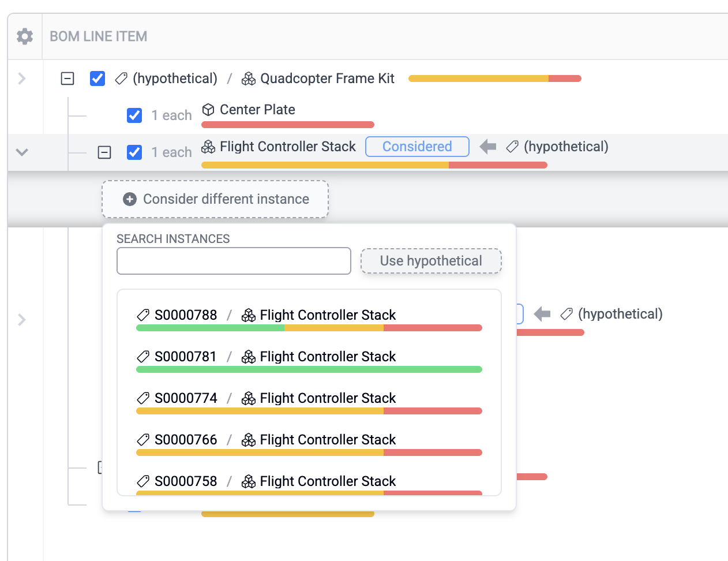Uncheck the Flight Controller Stack checkbox
Image resolution: width=728 pixels, height=561 pixels.
134,152
